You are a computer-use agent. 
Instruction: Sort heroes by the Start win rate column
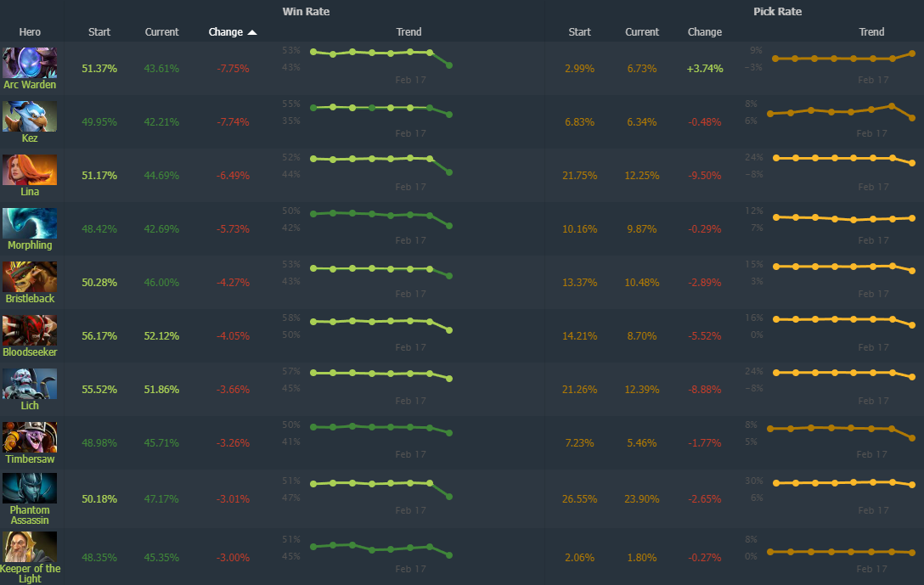coord(99,31)
